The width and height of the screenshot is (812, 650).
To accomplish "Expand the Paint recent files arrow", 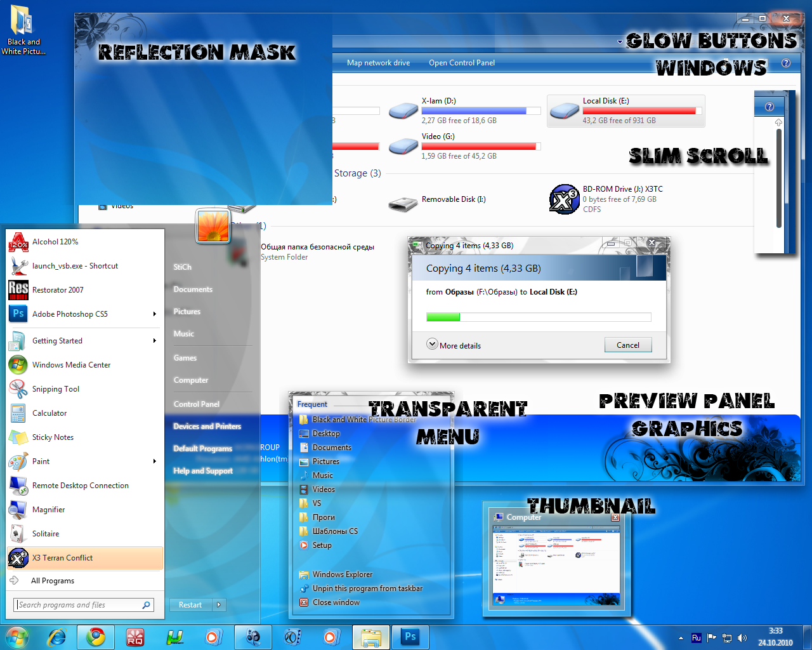I will click(x=155, y=461).
